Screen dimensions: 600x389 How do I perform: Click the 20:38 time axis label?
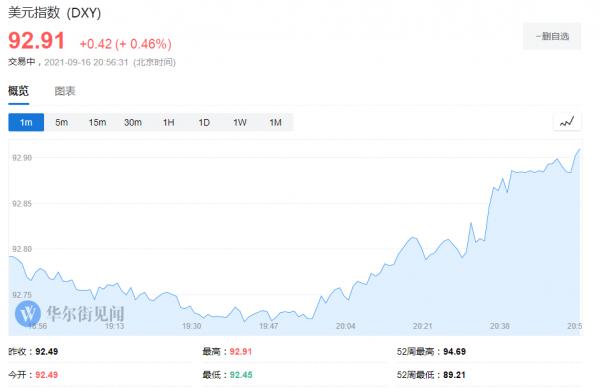[x=500, y=326]
